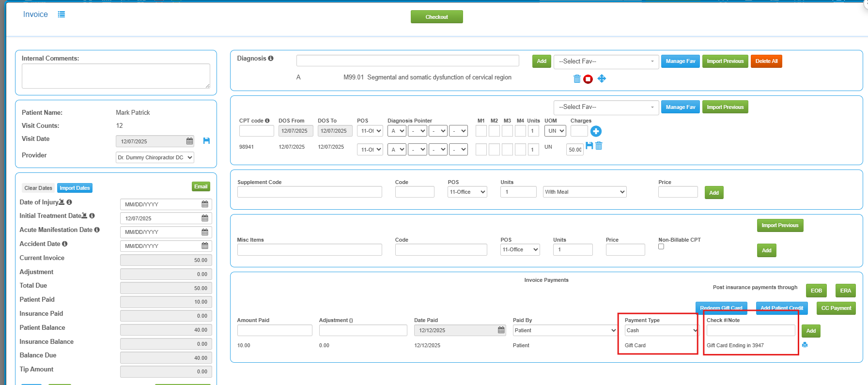Image resolution: width=868 pixels, height=385 pixels.
Task: Open the calendar picker for Date of Injury
Action: [205, 204]
